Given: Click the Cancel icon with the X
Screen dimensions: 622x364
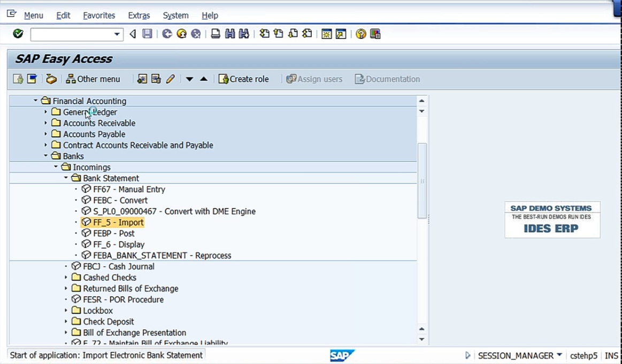Looking at the screenshot, I should pos(196,34).
